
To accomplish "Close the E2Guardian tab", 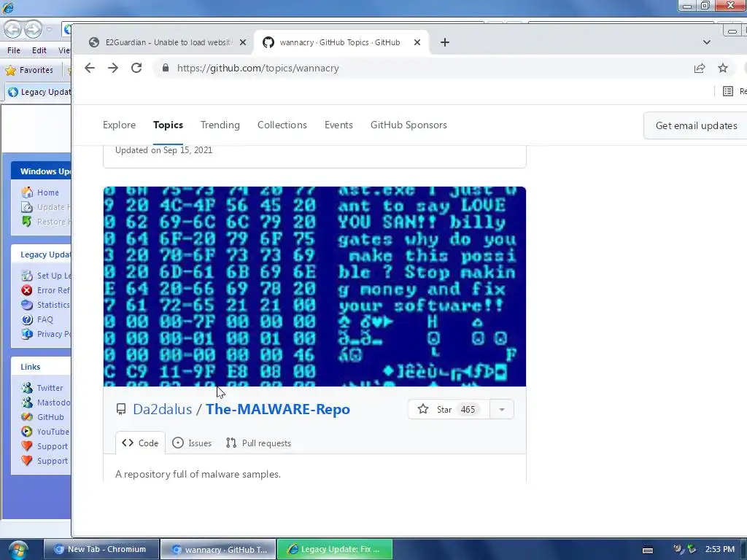I will click(243, 42).
